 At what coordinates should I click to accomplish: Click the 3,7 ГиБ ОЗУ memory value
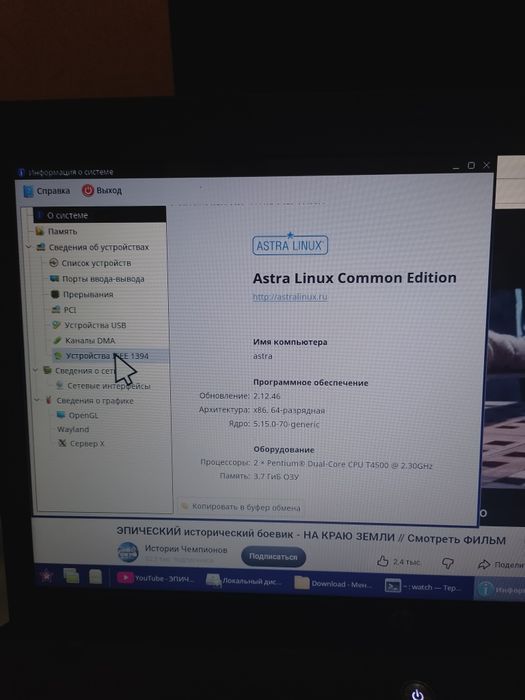[276, 476]
